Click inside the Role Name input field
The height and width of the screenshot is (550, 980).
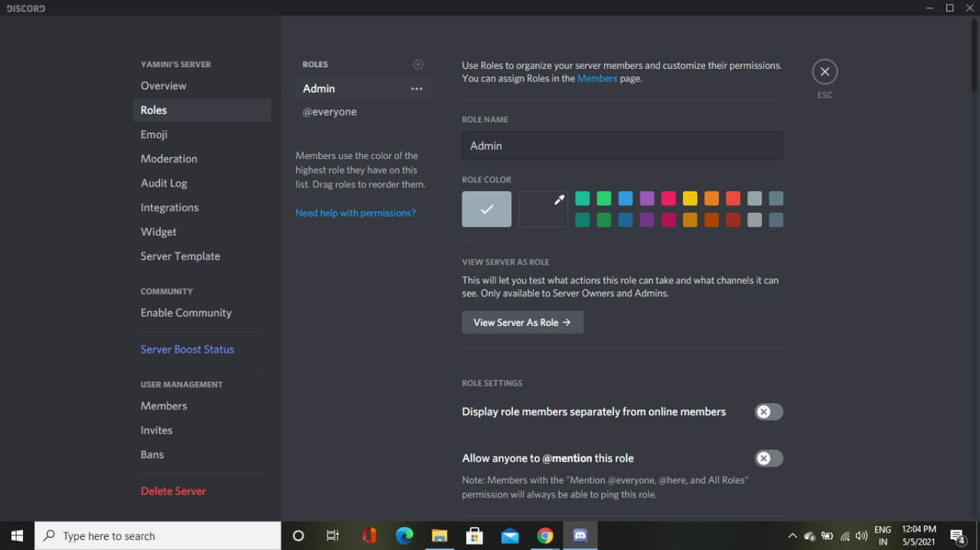tap(622, 145)
